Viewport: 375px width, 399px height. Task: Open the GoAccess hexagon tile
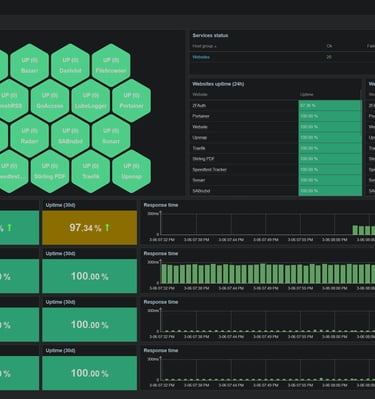pos(50,101)
